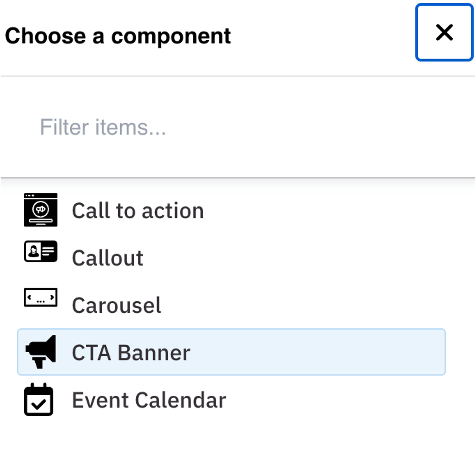This screenshot has height=475, width=476.
Task: Click the Call to action text
Action: pyautogui.click(x=138, y=211)
